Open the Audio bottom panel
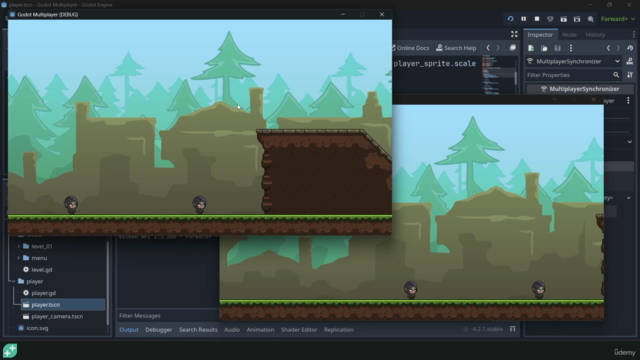640x360 pixels. pyautogui.click(x=232, y=329)
